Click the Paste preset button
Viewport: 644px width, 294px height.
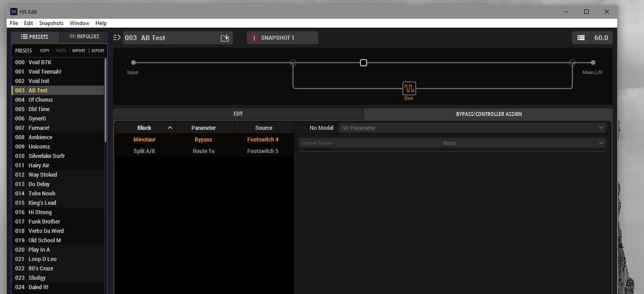(x=61, y=51)
